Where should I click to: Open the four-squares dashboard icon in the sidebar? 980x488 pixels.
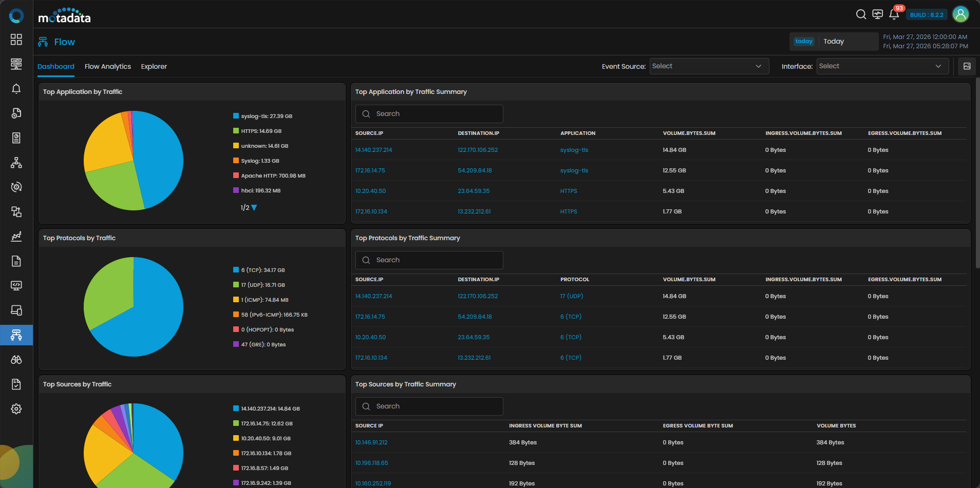coord(16,40)
